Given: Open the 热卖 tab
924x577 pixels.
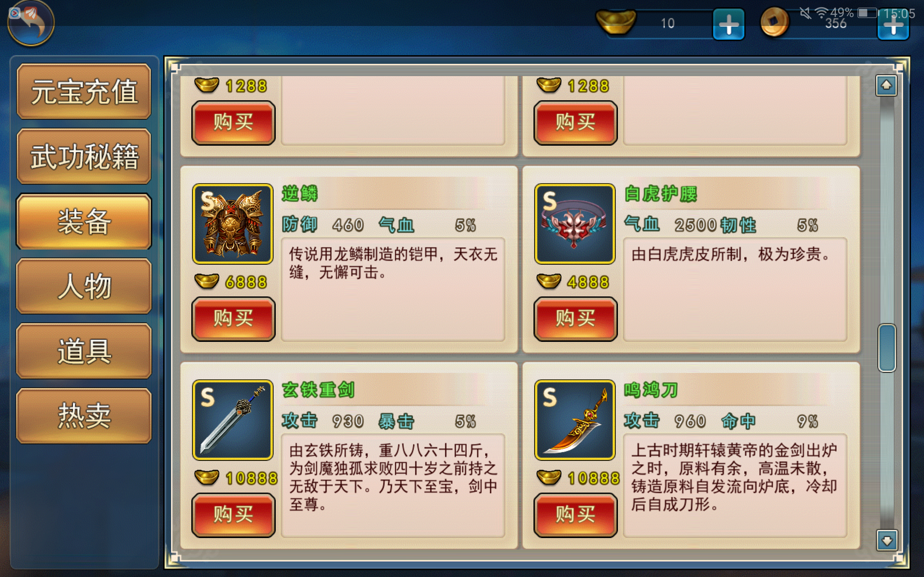Looking at the screenshot, I should pyautogui.click(x=84, y=415).
